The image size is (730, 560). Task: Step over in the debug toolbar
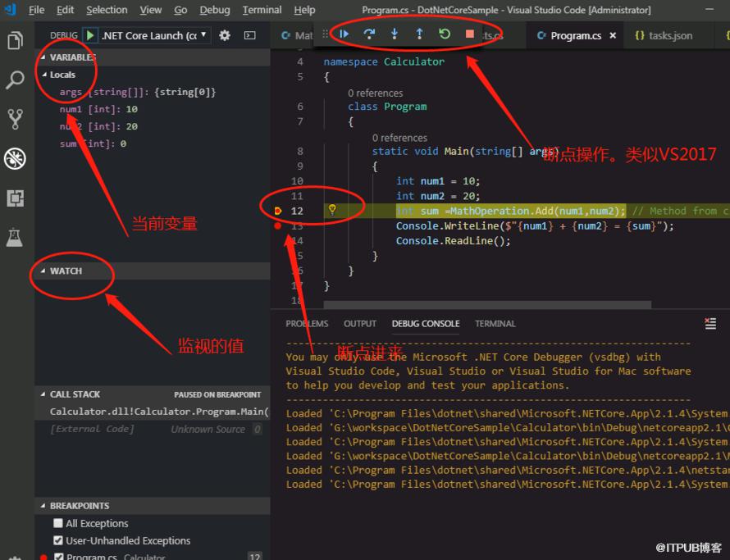tap(369, 34)
